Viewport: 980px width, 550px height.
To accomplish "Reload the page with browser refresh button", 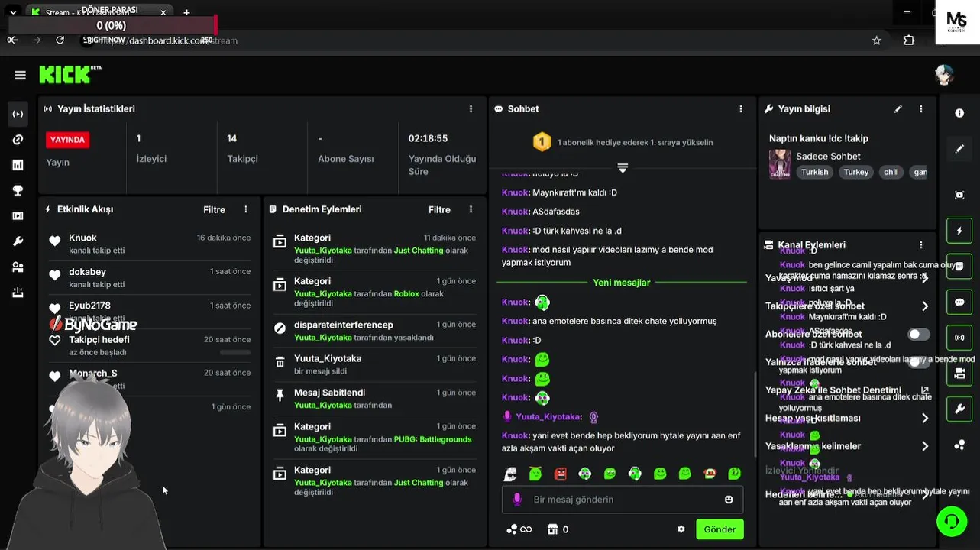I will pos(60,40).
